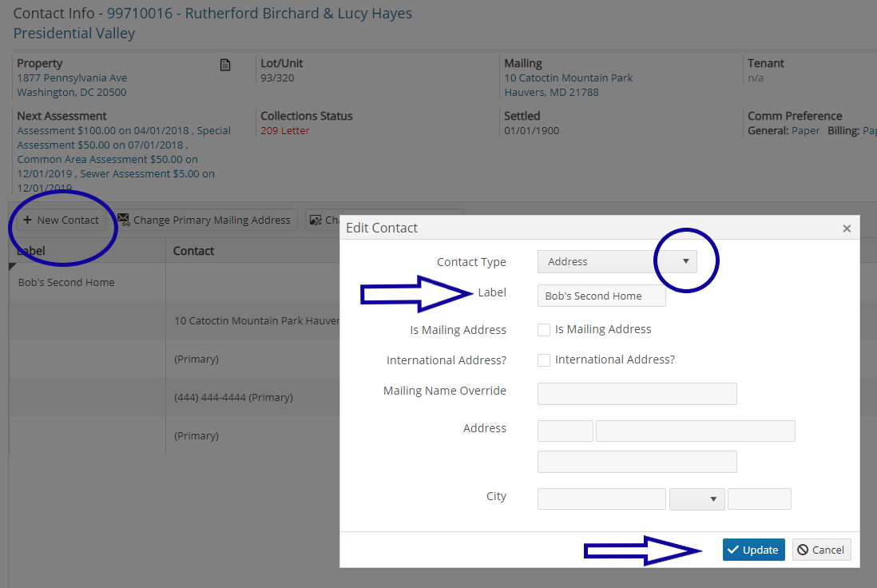The height and width of the screenshot is (588, 877).
Task: Click the Cancel button
Action: click(x=821, y=550)
